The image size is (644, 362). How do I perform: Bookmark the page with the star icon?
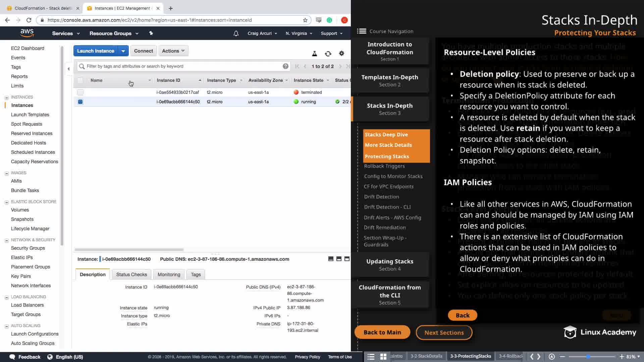[x=305, y=20]
